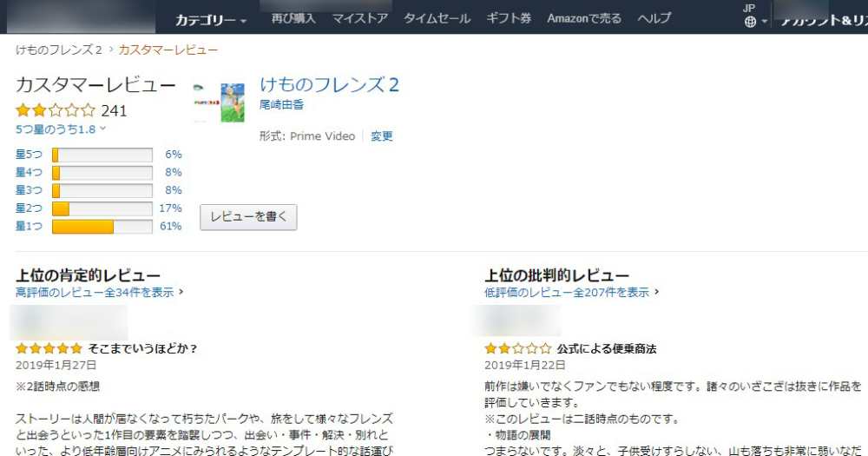Click the 5-star histogram bar
The image size is (868, 456).
tap(102, 155)
